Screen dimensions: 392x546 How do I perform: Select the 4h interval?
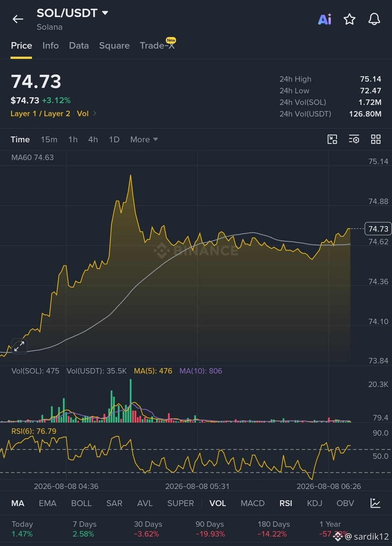pyautogui.click(x=93, y=139)
